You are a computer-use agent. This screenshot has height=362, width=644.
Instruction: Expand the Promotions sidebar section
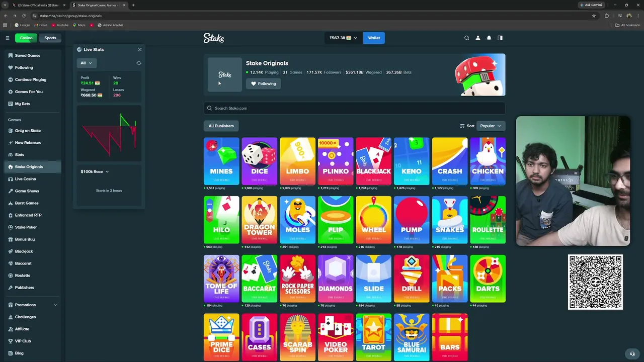[33, 305]
